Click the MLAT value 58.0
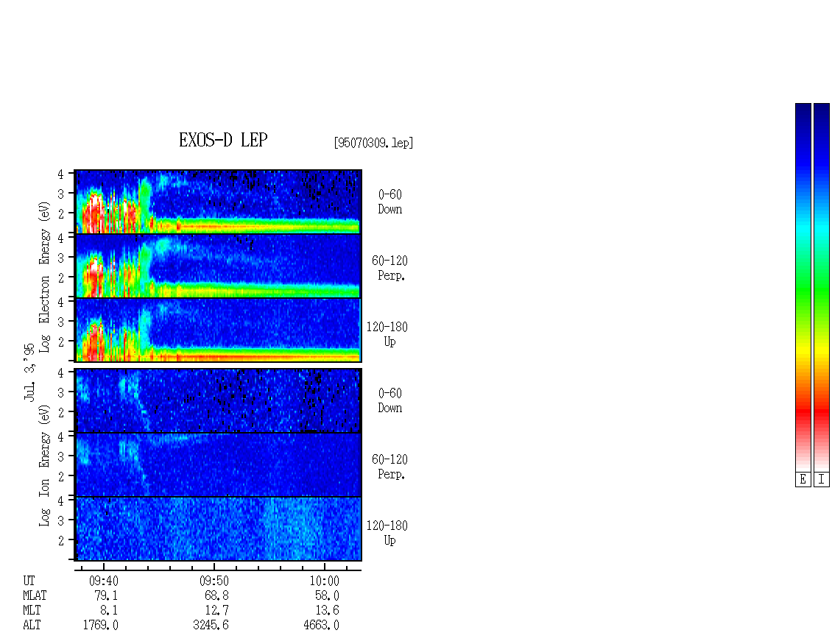Image resolution: width=832 pixels, height=644 pixels. 327,595
